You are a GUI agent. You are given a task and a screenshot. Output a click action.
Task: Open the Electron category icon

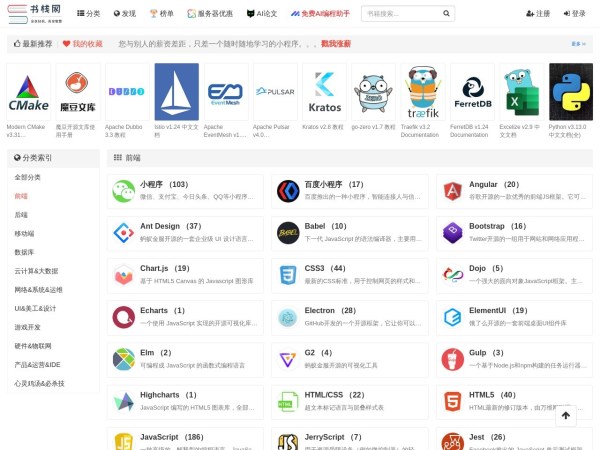point(288,316)
